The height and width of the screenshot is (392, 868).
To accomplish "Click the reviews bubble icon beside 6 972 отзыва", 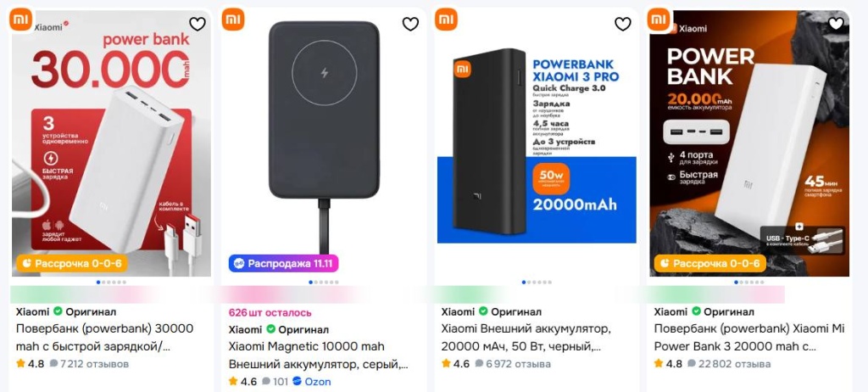I will click(x=479, y=364).
